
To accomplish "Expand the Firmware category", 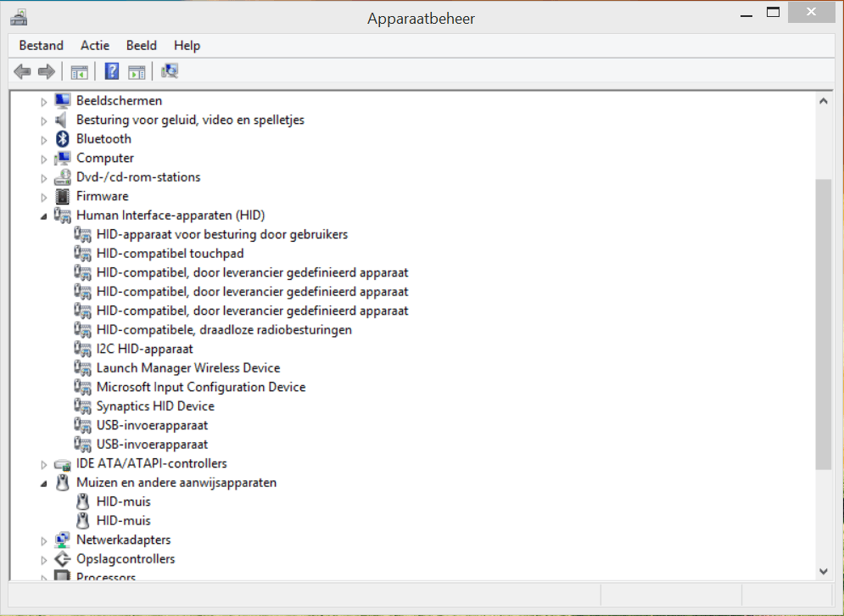I will click(x=44, y=197).
